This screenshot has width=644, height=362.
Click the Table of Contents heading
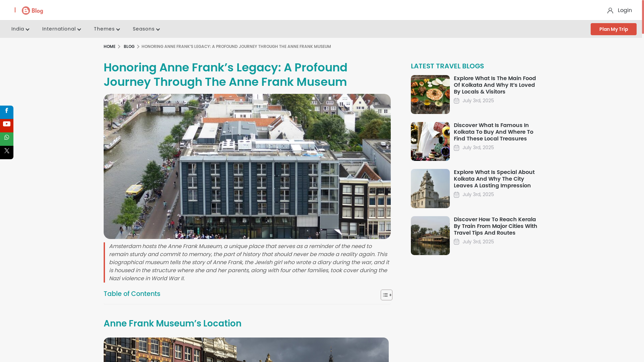(132, 294)
